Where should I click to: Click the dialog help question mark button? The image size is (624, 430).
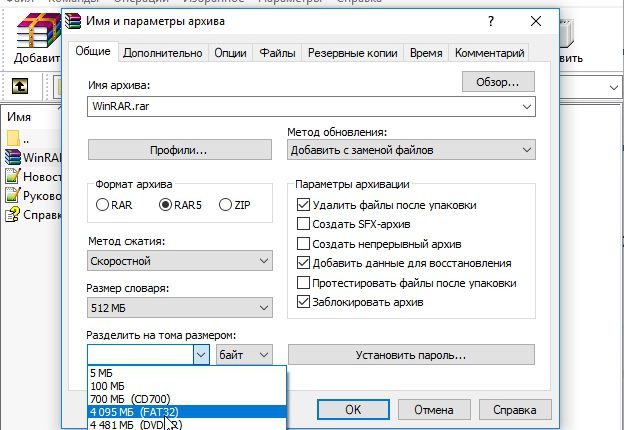point(491,21)
